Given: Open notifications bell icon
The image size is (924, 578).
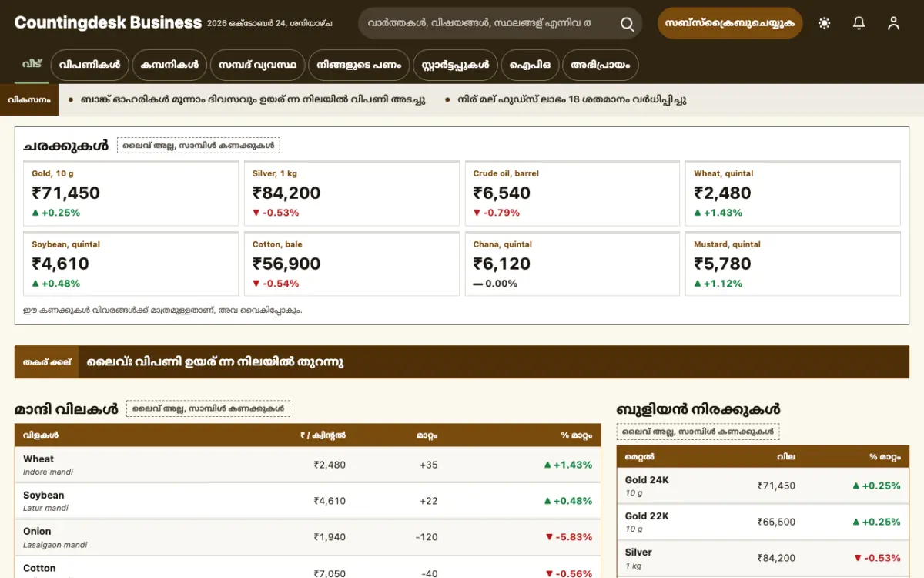Looking at the screenshot, I should coord(859,23).
